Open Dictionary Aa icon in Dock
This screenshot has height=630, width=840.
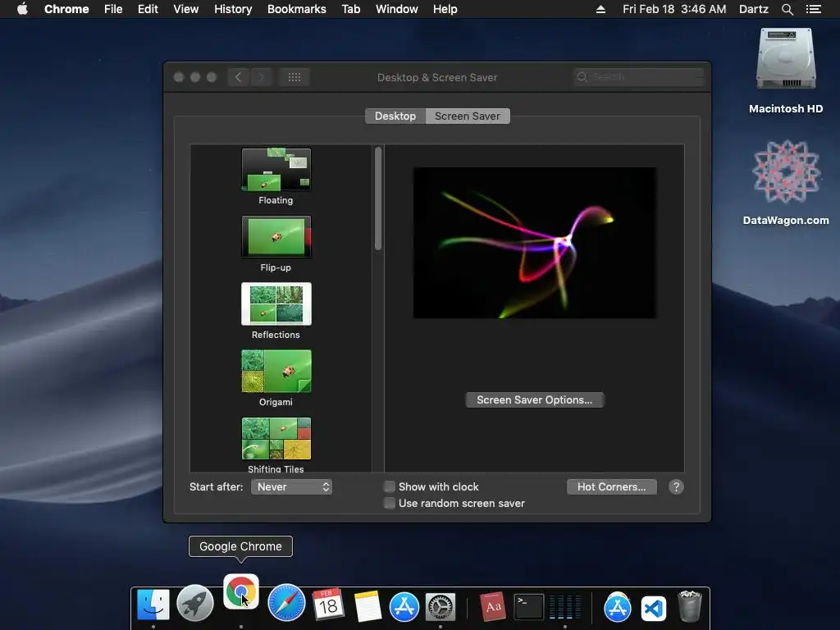tap(492, 606)
